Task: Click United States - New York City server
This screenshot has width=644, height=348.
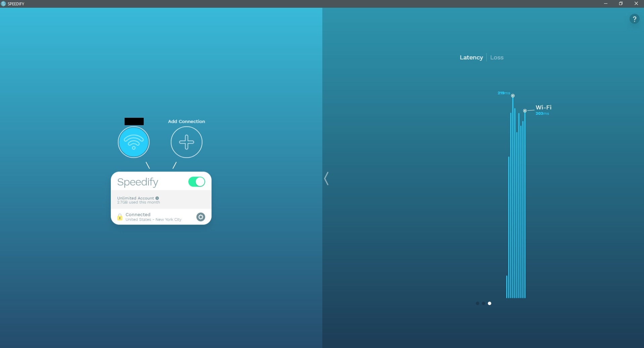Action: click(153, 219)
